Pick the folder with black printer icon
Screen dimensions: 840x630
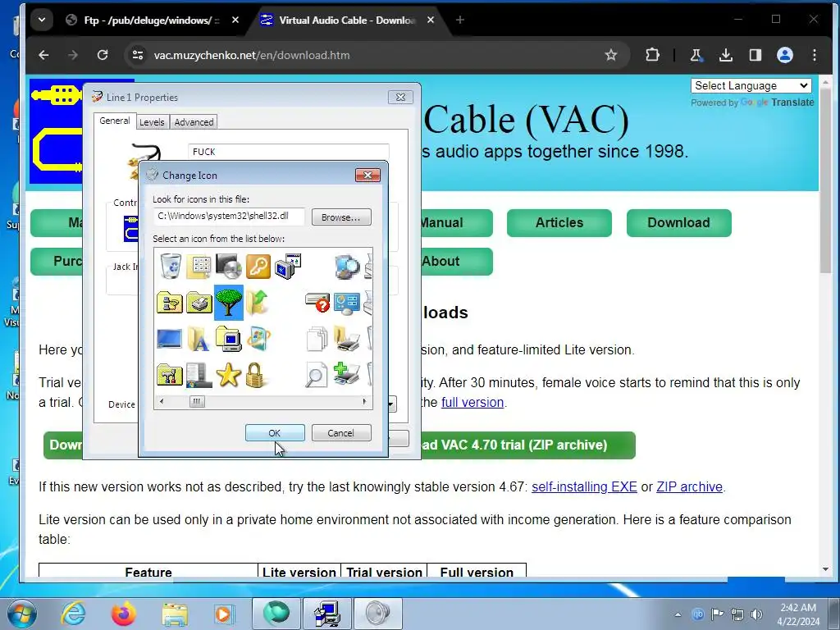click(x=347, y=339)
